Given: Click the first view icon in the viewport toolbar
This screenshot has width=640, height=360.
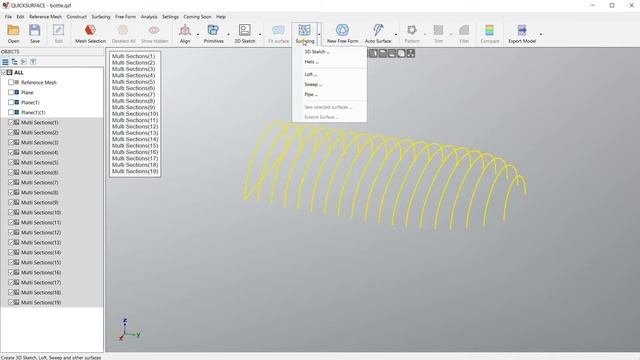Looking at the screenshot, I should [x=373, y=53].
